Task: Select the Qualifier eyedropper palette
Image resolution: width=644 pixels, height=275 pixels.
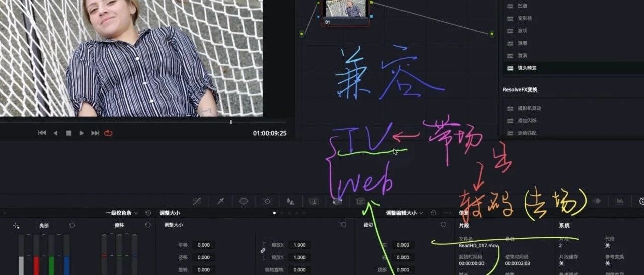Action: [220, 201]
